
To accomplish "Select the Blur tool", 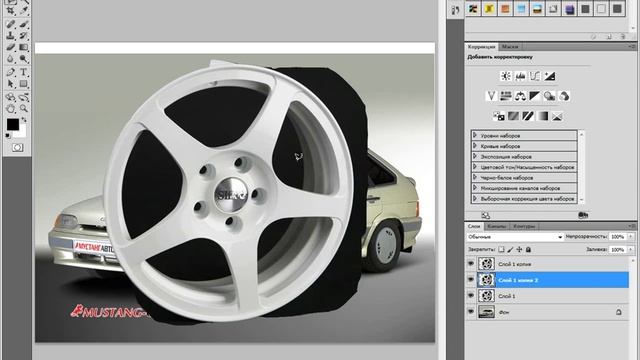I will pyautogui.click(x=11, y=59).
